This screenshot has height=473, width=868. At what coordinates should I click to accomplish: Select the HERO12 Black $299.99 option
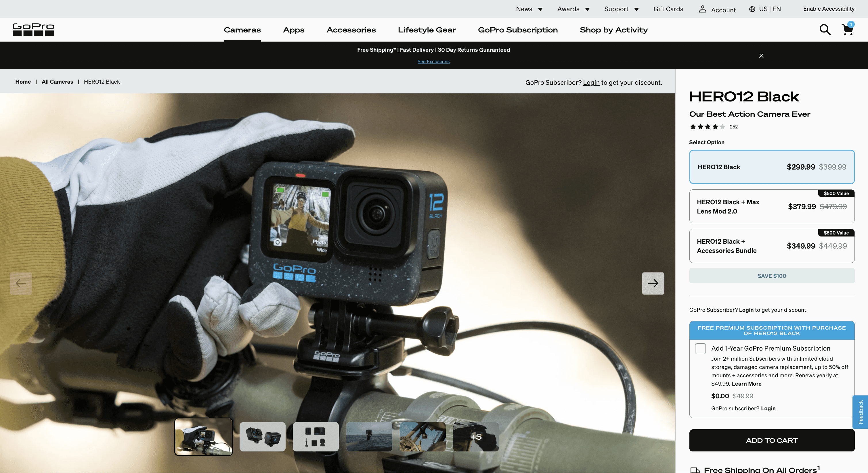pyautogui.click(x=772, y=167)
